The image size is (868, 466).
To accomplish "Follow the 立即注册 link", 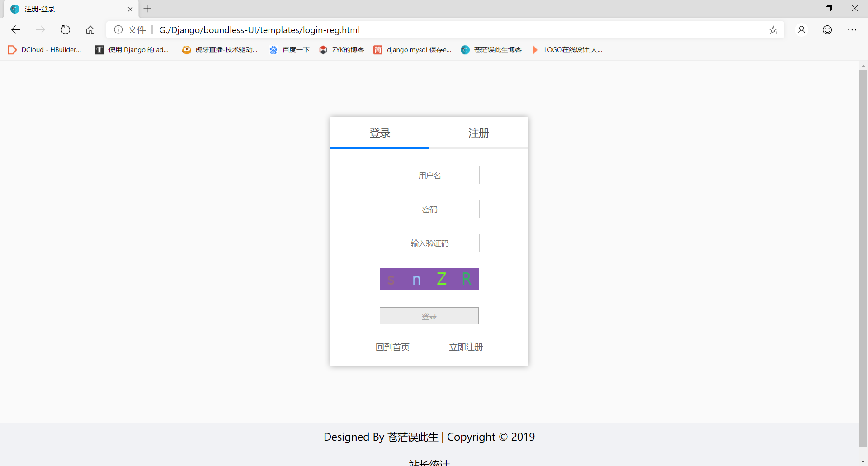I will 466,347.
